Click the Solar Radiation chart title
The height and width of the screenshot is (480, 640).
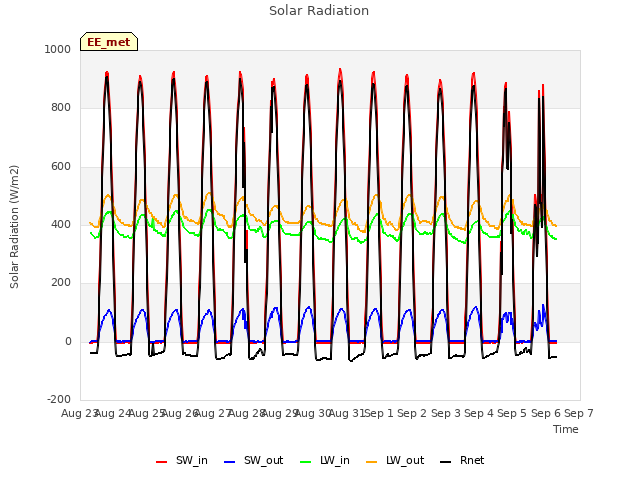click(x=319, y=11)
